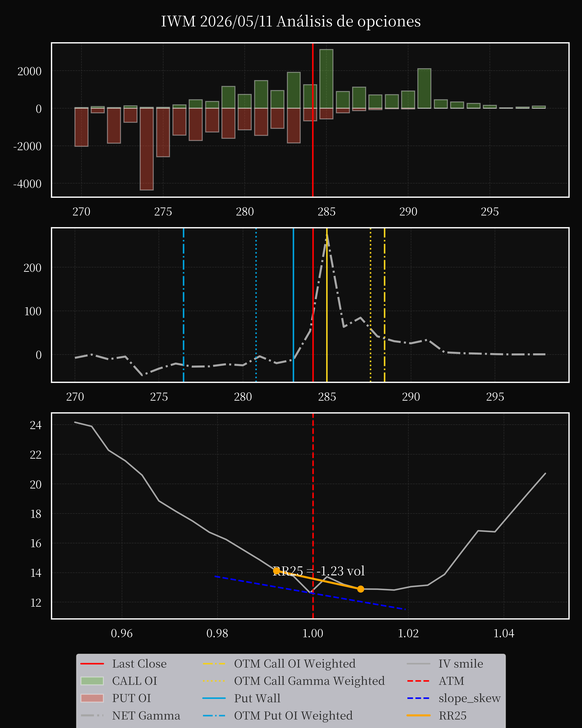Click the right orange RR25 marker dot
The image size is (582, 728).
pos(361,589)
